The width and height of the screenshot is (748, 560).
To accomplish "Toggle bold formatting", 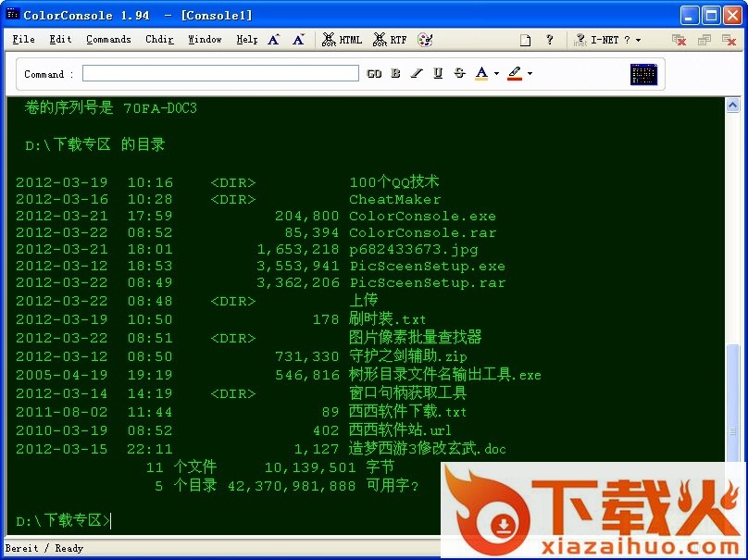I will [x=395, y=73].
